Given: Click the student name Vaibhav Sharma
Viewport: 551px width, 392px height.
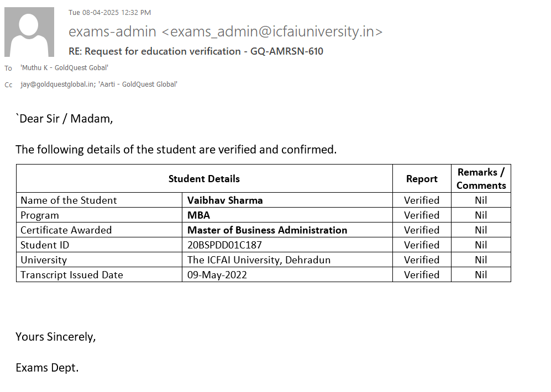Looking at the screenshot, I should (225, 200).
